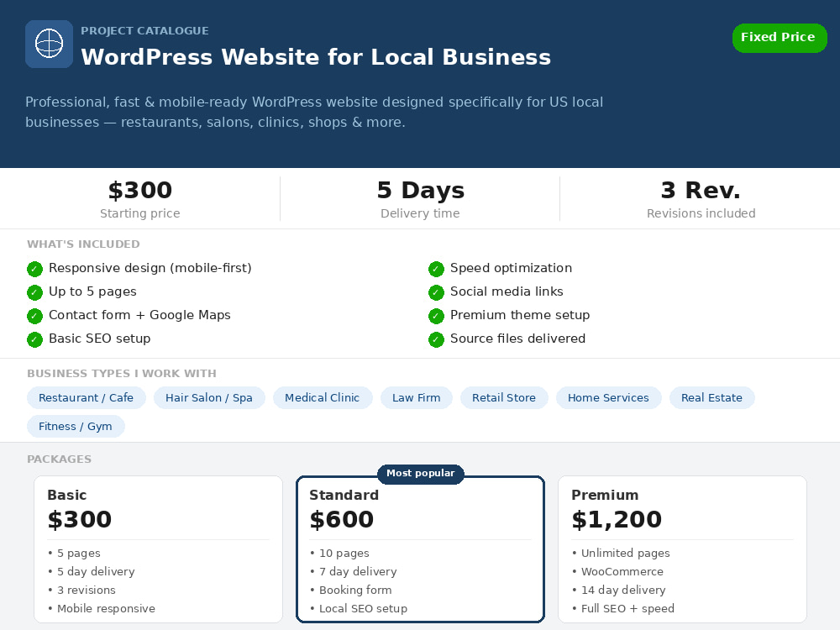
Task: Click 'Up to 5 pages' text
Action: click(92, 292)
